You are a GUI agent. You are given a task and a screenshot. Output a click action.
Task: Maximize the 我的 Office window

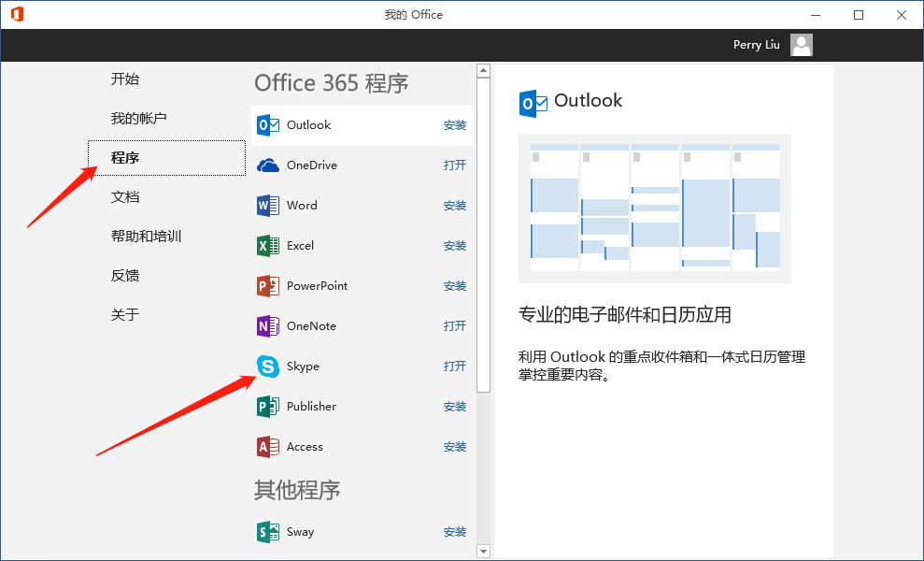(859, 15)
